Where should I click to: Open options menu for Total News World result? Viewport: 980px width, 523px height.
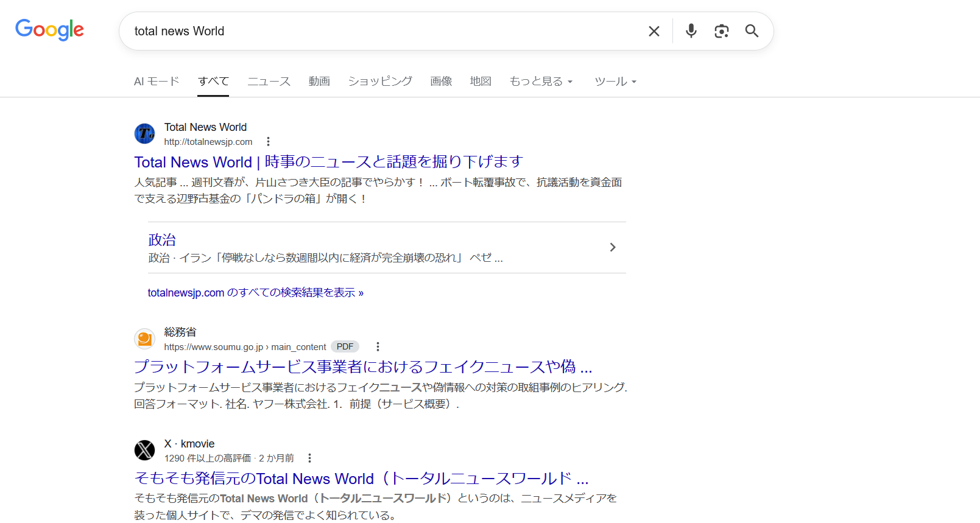(x=268, y=142)
